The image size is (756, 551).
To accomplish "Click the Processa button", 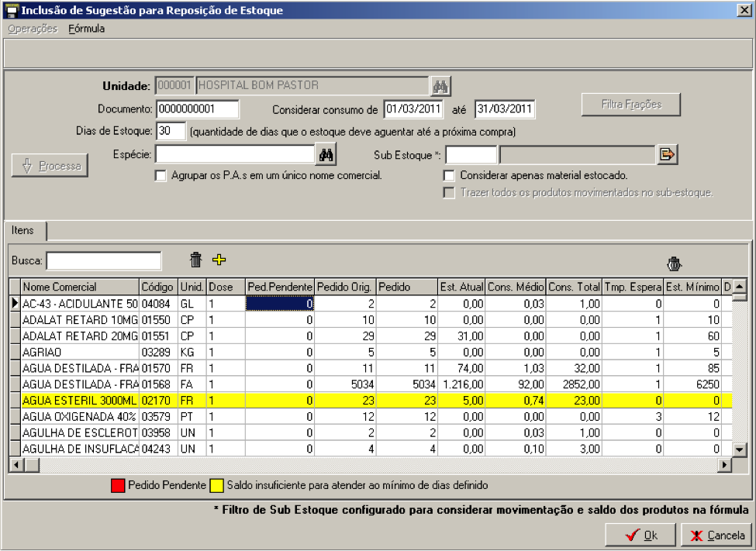I will [50, 165].
